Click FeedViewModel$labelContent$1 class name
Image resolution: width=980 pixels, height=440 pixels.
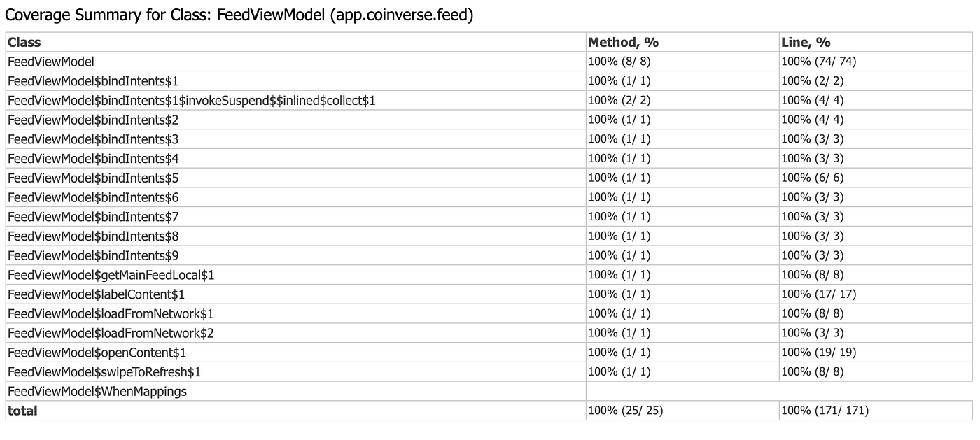(96, 294)
